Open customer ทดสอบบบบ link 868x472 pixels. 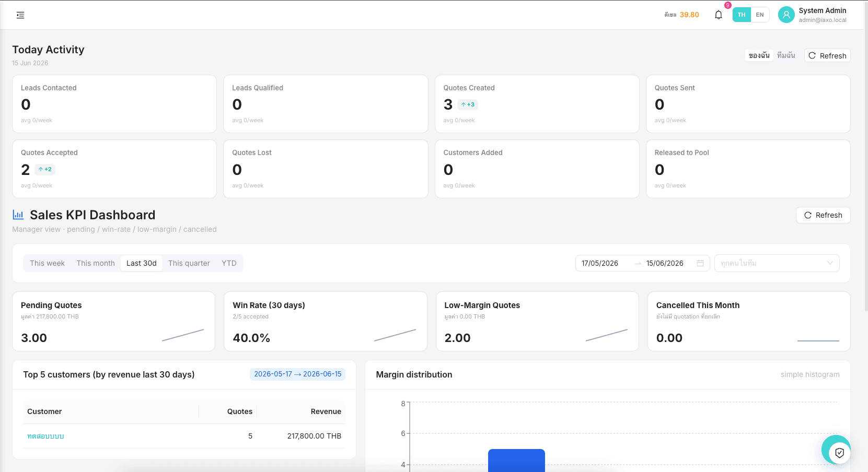tap(45, 436)
